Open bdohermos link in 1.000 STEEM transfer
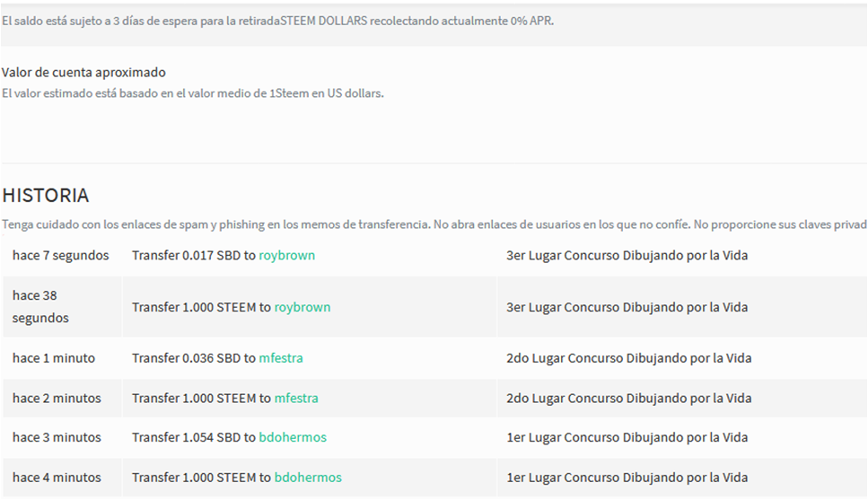This screenshot has height=500, width=868. (309, 478)
